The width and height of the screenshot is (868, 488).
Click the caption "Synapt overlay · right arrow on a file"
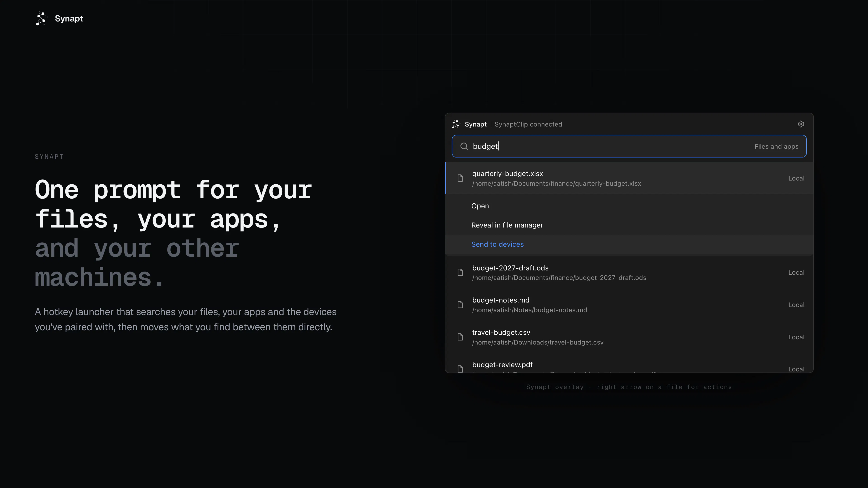tap(629, 387)
